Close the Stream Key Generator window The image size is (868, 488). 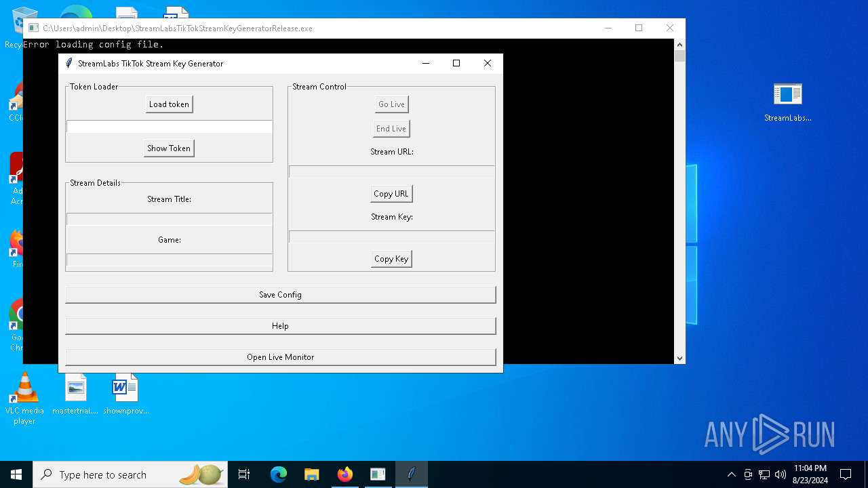[488, 63]
